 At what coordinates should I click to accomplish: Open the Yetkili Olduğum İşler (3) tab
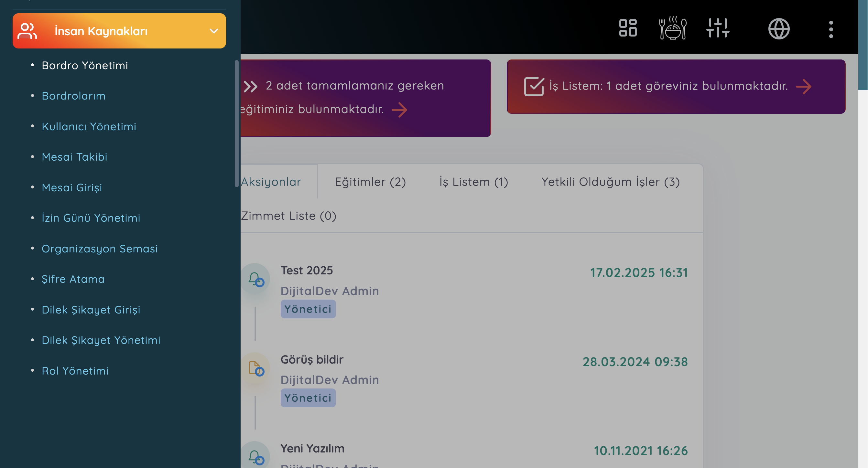point(610,182)
